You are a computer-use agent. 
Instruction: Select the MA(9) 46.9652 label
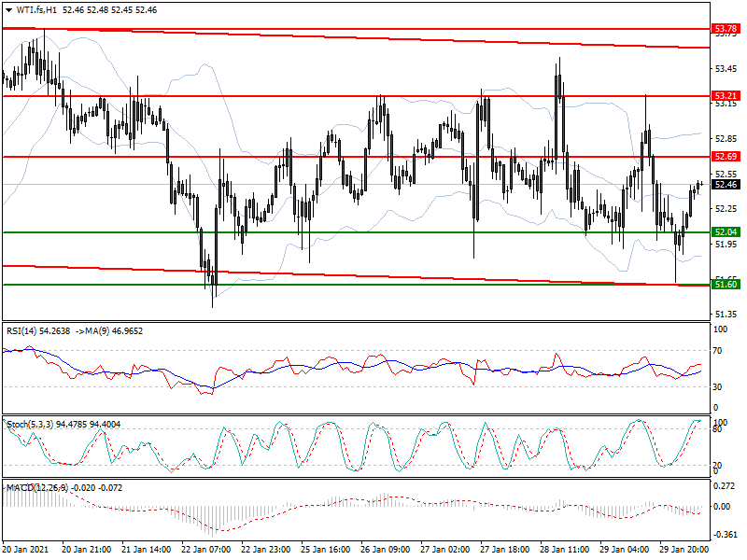114,331
